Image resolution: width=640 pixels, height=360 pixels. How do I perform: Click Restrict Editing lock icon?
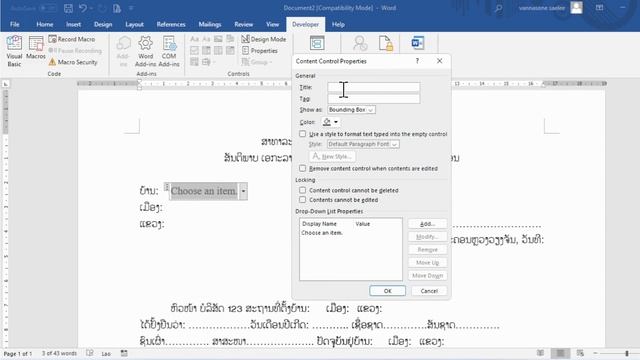point(386,43)
